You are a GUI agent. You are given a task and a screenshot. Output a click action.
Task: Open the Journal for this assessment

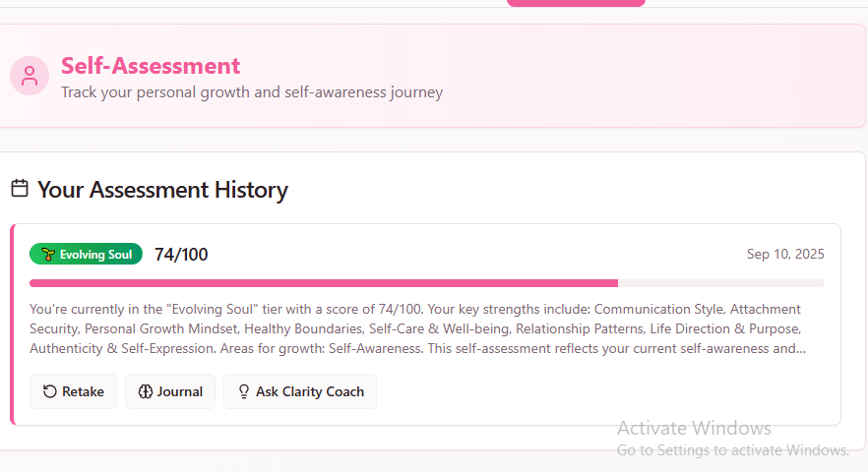point(169,391)
